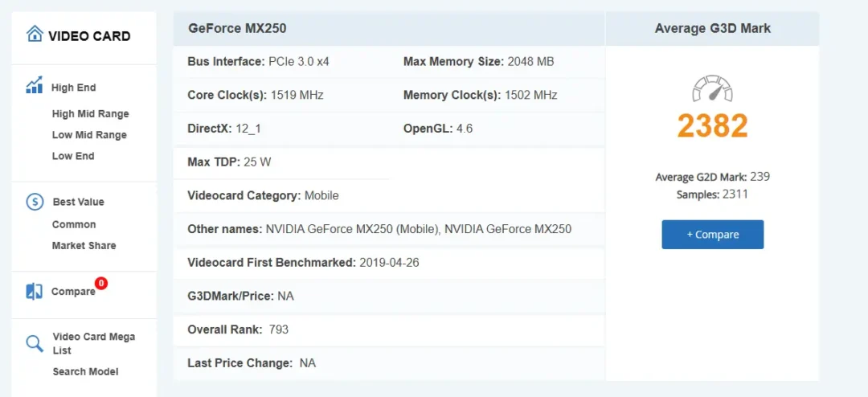Click the Average G3D Mark header
Viewport: 868px width, 397px height.
point(712,28)
